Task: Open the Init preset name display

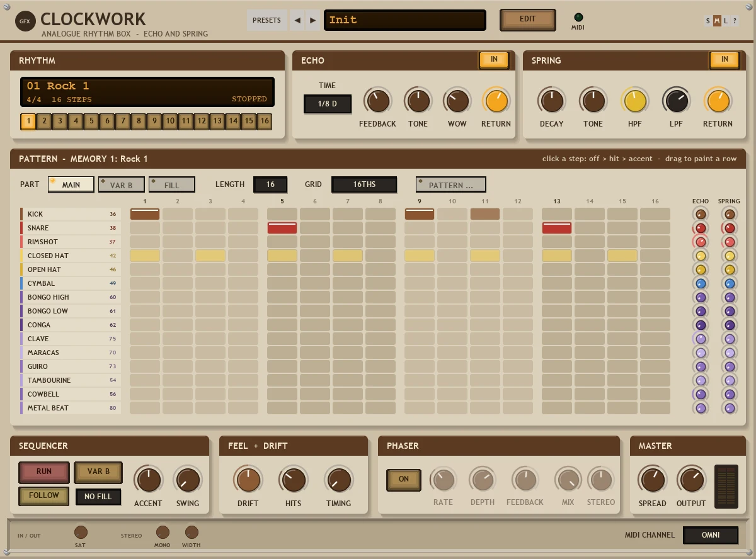Action: point(405,20)
